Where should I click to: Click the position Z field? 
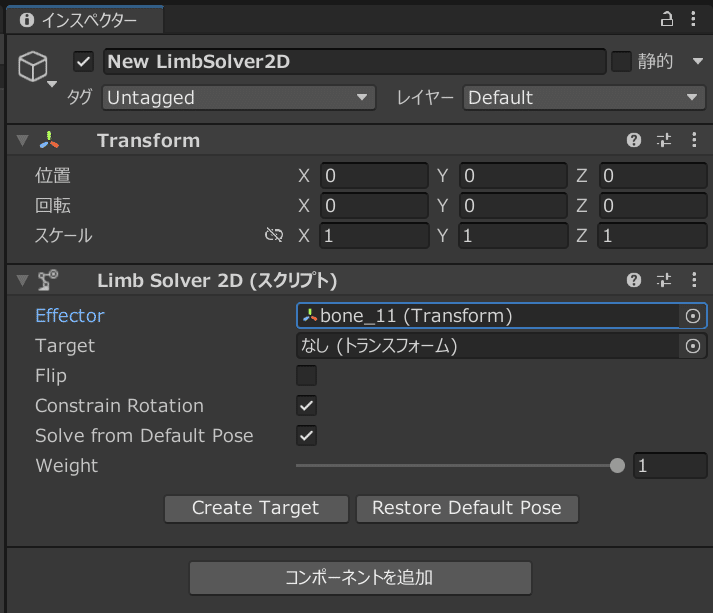(653, 176)
